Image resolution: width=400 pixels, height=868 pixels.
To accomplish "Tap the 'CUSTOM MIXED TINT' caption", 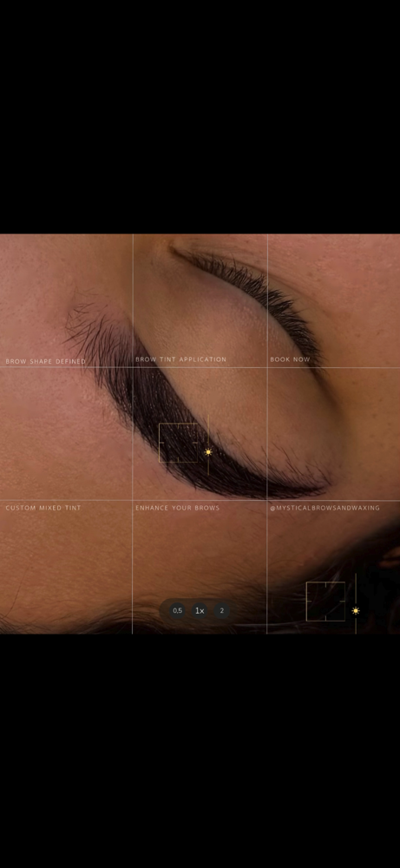I will coord(43,508).
